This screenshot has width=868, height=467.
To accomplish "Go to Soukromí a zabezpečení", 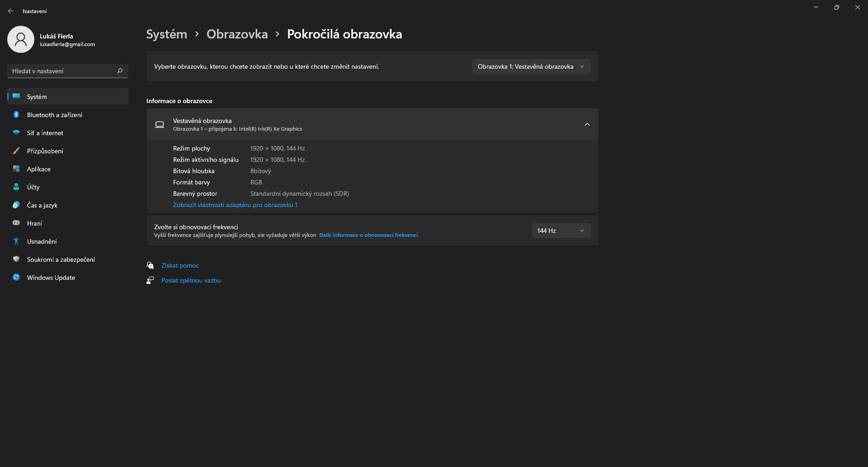I will click(x=61, y=259).
